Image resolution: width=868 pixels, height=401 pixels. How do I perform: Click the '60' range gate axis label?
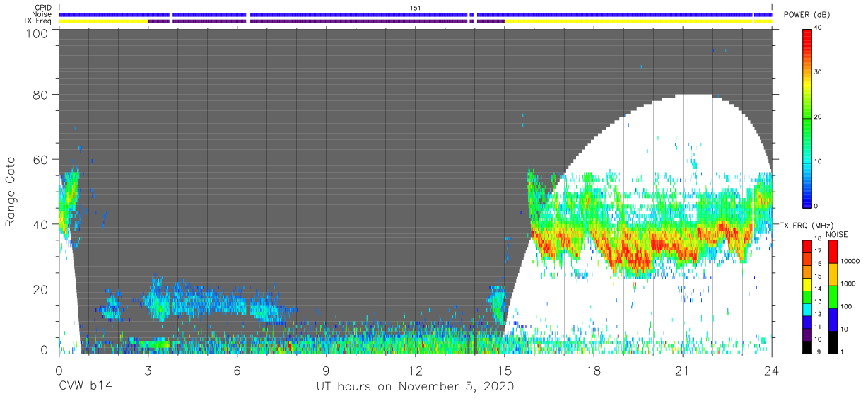click(41, 160)
